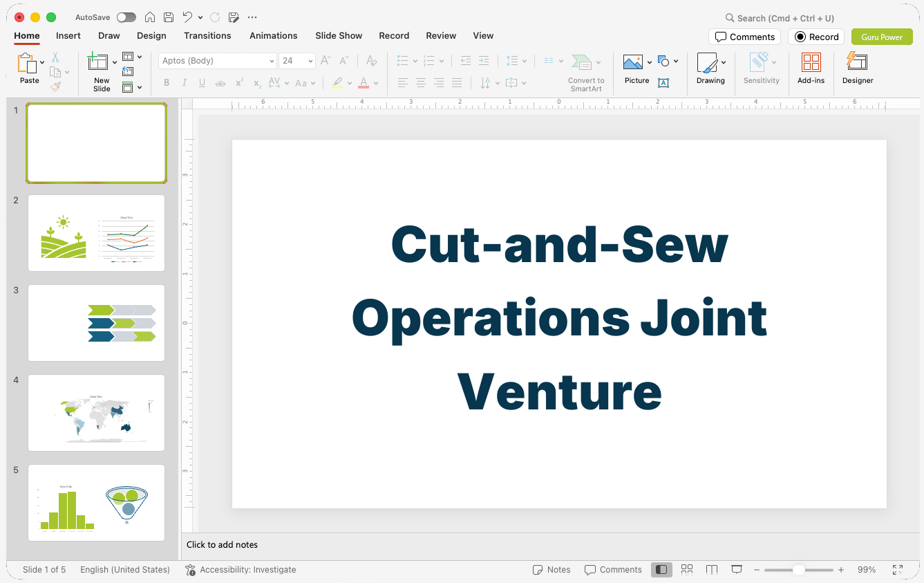This screenshot has height=583, width=924.
Task: Toggle Italic formatting
Action: [184, 83]
